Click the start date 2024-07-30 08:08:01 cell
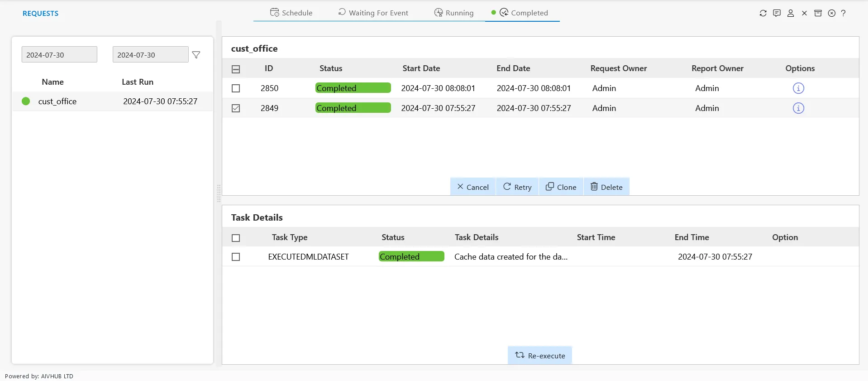 pyautogui.click(x=438, y=88)
